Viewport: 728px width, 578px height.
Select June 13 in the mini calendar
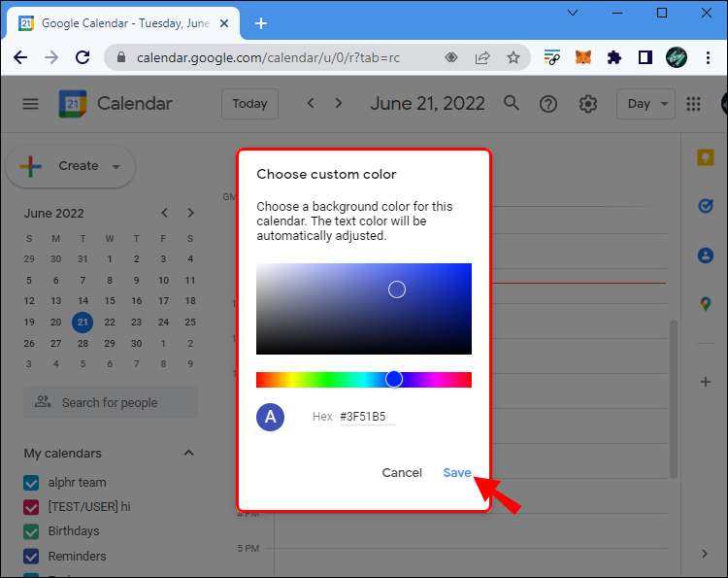click(55, 300)
